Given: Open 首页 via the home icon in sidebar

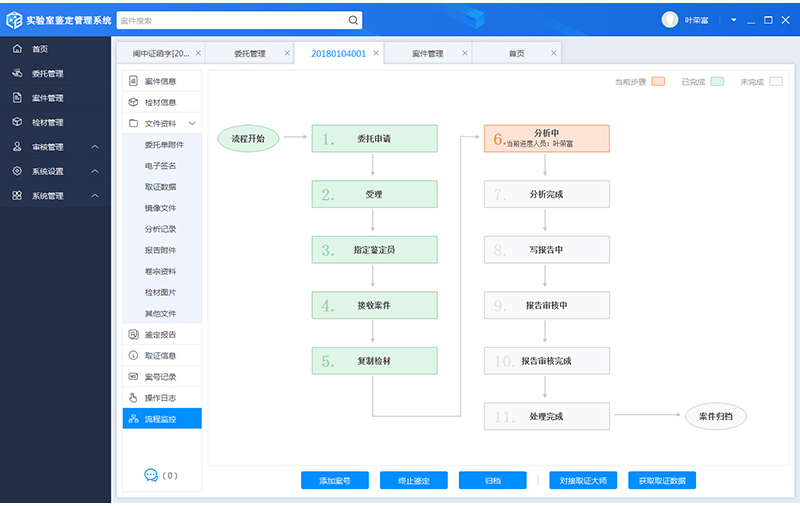Looking at the screenshot, I should [x=17, y=49].
